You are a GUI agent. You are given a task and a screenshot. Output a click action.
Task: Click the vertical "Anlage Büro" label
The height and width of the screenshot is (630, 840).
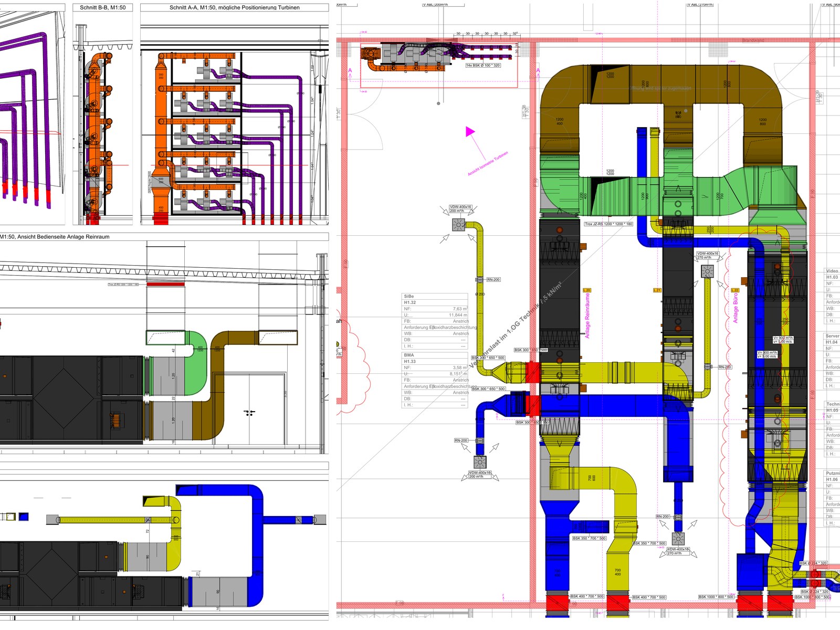tap(736, 307)
